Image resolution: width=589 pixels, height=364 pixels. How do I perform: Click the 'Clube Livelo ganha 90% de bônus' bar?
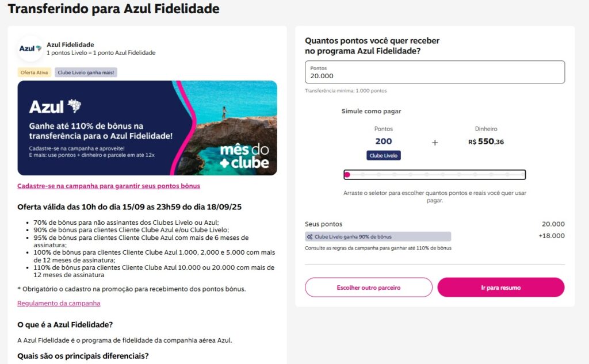(x=378, y=236)
